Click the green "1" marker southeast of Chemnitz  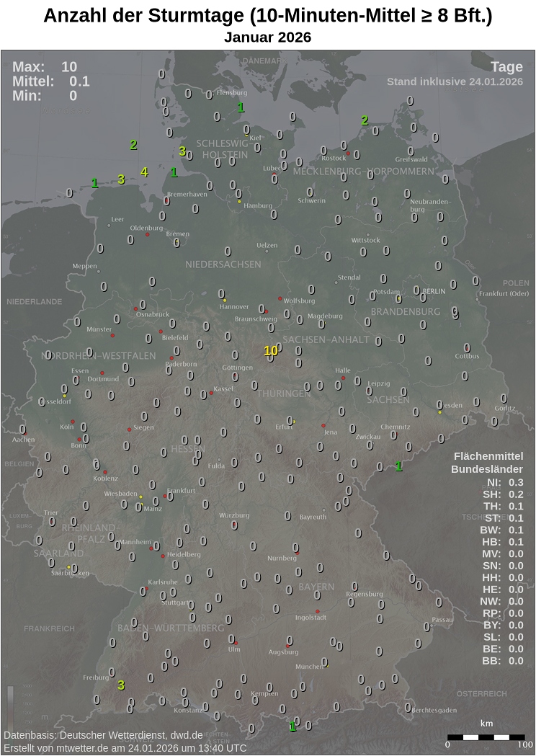398,466
